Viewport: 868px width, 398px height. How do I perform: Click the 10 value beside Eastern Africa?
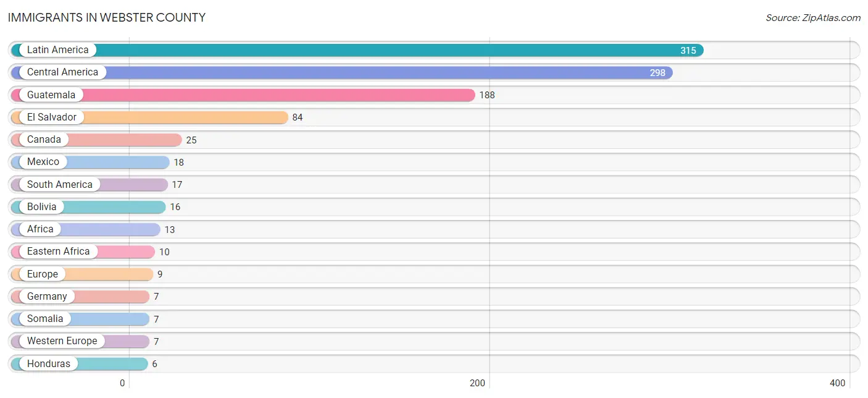click(164, 252)
